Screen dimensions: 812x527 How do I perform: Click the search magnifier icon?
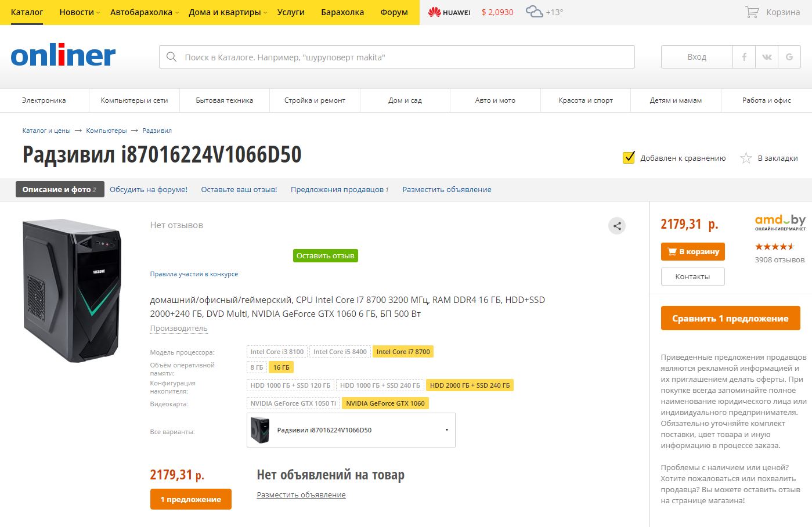(171, 57)
